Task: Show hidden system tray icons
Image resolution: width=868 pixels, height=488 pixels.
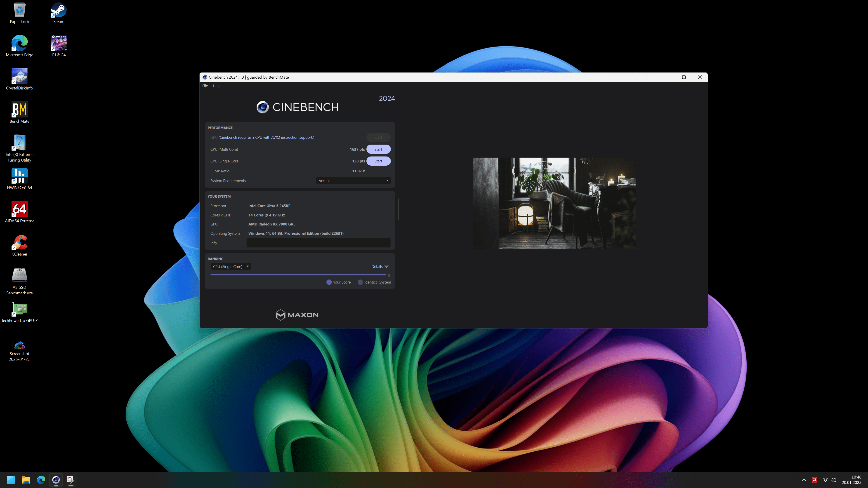Action: (804, 480)
